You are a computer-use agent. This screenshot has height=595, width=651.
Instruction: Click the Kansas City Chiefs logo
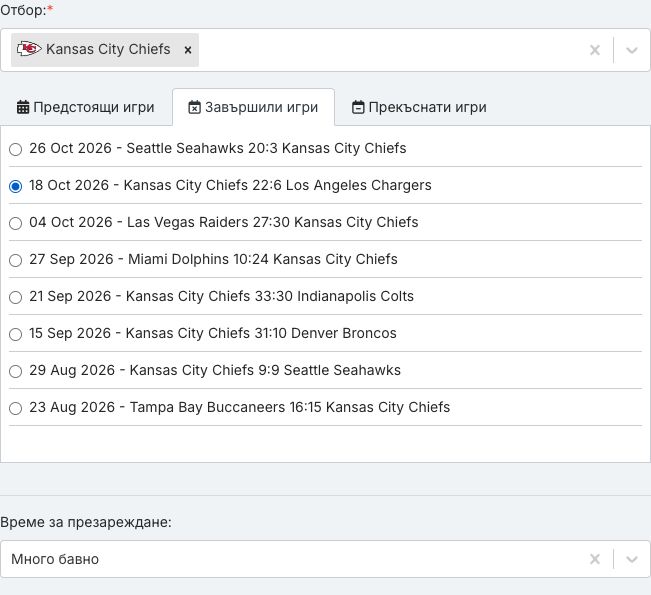tap(29, 49)
